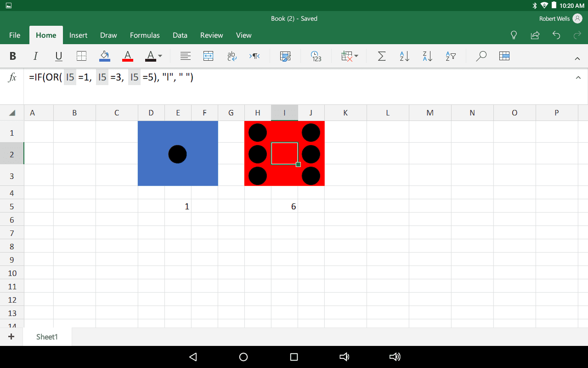Open the Robert Wells account avatar
The width and height of the screenshot is (588, 368).
click(578, 19)
